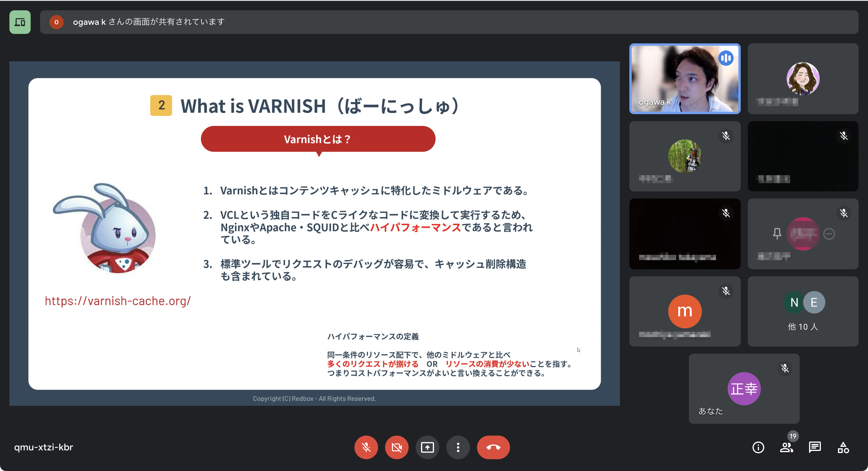Click the red leave call button

[493, 447]
